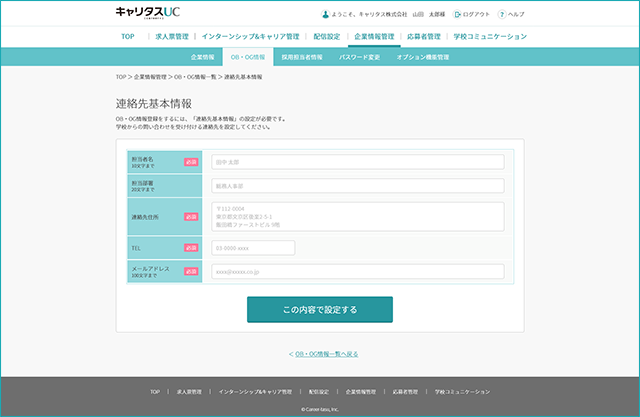
Task: Open 配信設定 in the main navigation
Action: click(327, 36)
